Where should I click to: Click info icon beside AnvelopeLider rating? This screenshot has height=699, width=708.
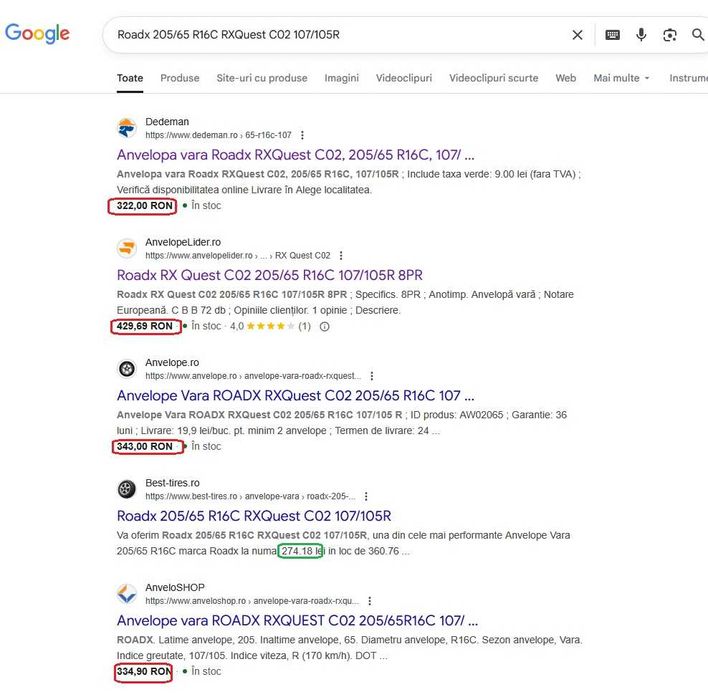click(324, 326)
